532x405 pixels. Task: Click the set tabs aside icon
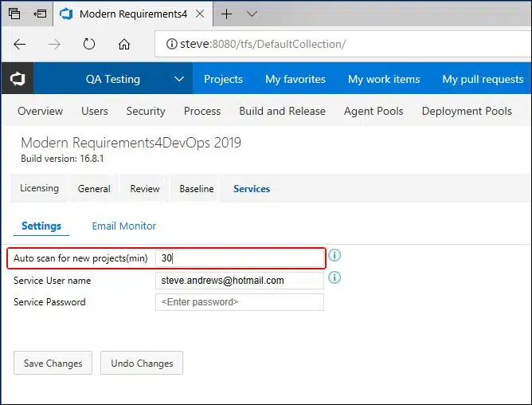pyautogui.click(x=40, y=14)
